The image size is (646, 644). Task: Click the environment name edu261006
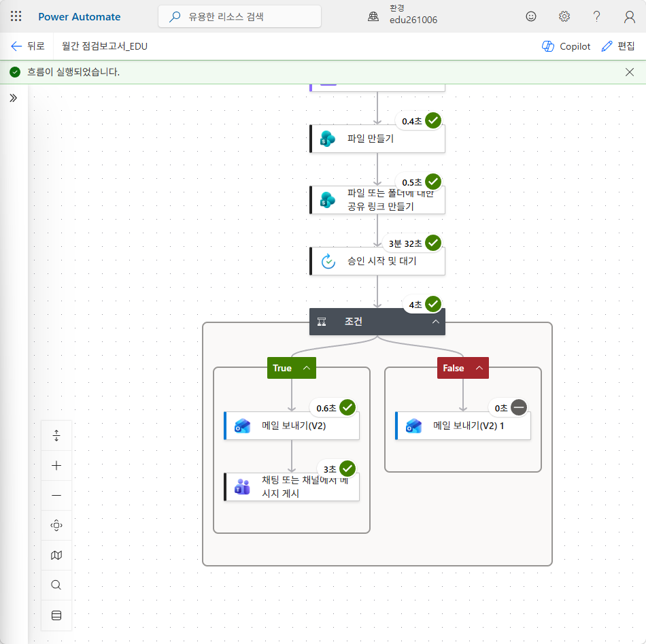413,20
